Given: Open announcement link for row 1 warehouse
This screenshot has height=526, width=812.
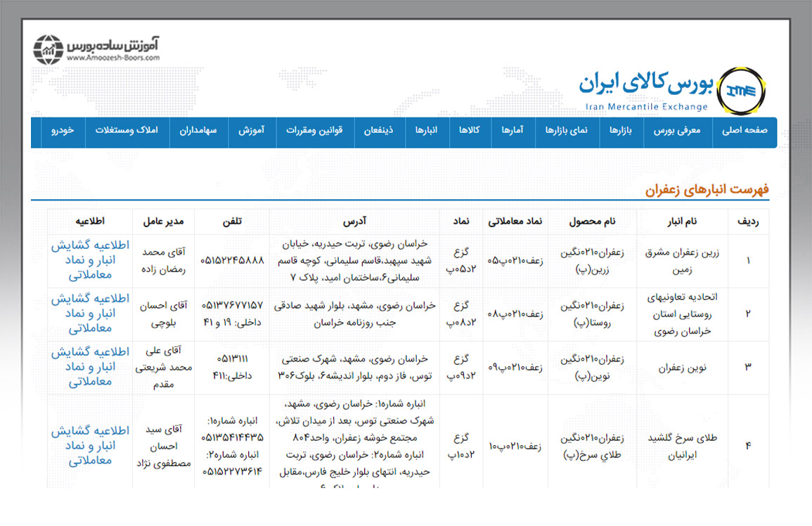Looking at the screenshot, I should point(90,260).
